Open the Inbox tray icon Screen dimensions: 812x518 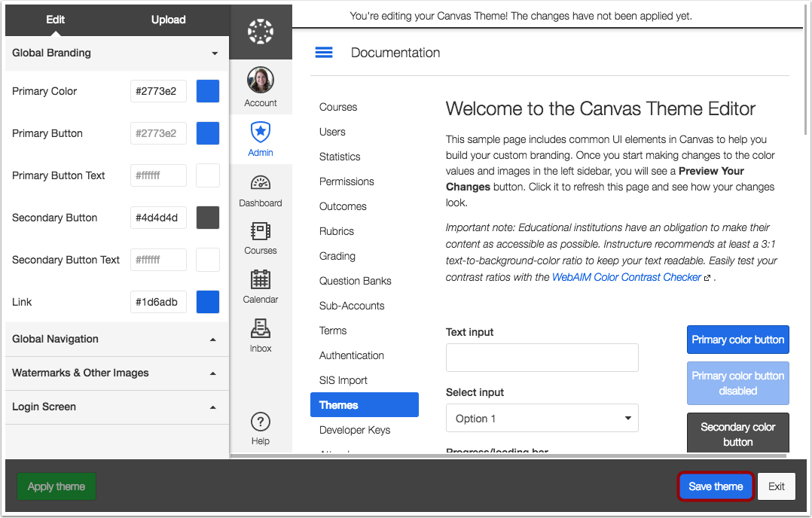point(261,328)
